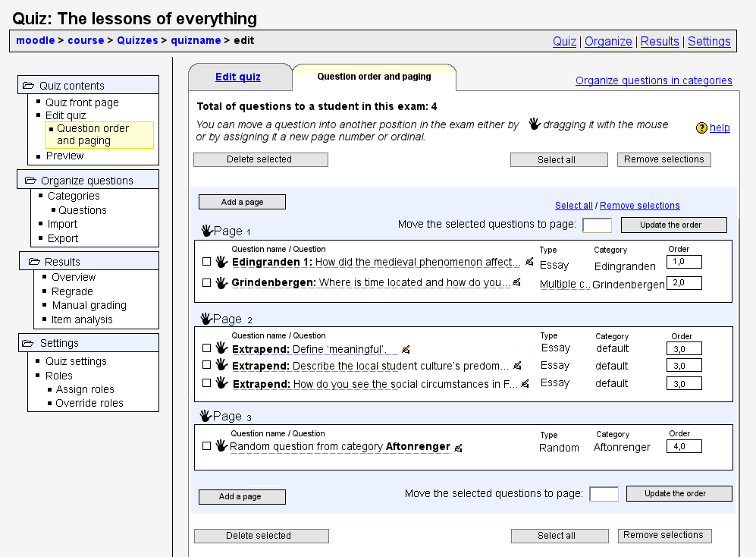Toggle the Settings folder section in sidebar
This screenshot has width=756, height=557.
[29, 343]
